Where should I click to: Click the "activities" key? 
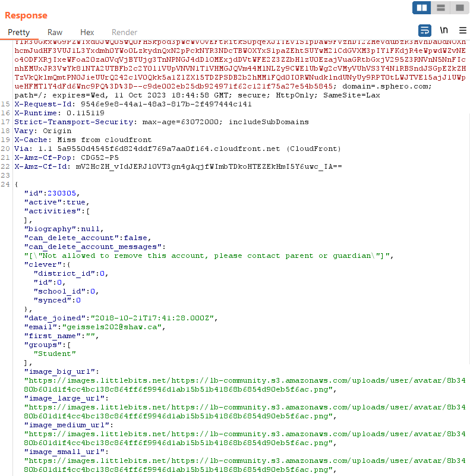[52, 211]
